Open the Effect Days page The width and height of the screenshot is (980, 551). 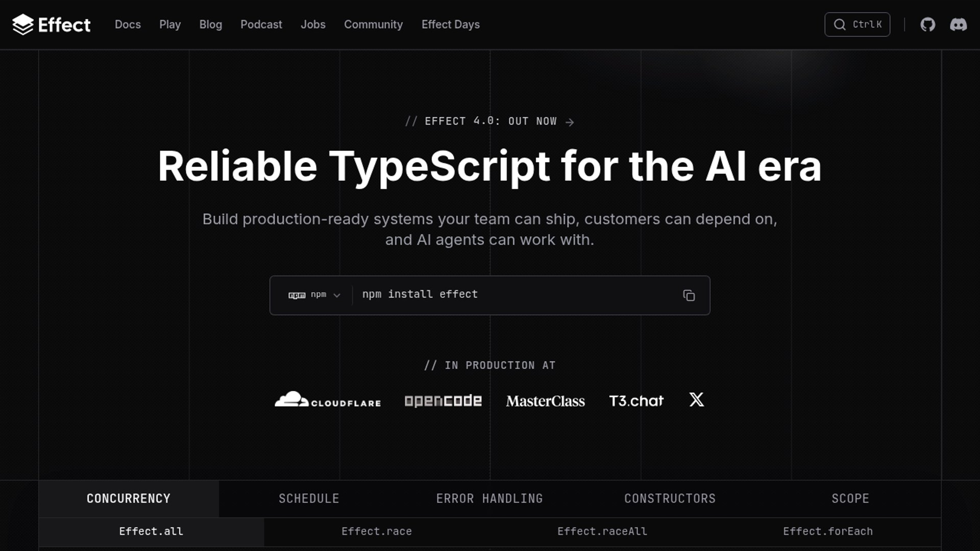(x=450, y=24)
